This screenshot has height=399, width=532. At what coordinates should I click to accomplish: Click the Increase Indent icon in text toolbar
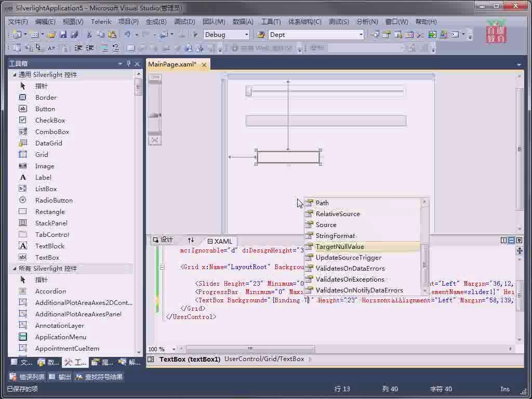(x=89, y=48)
